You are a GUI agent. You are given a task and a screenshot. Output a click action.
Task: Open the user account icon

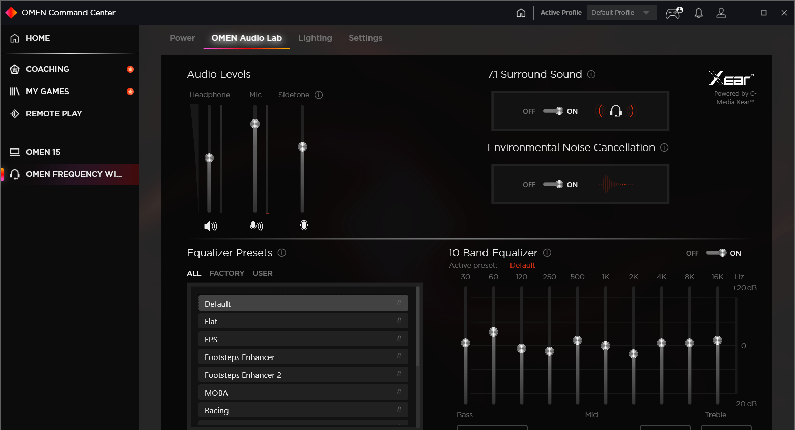(x=721, y=13)
